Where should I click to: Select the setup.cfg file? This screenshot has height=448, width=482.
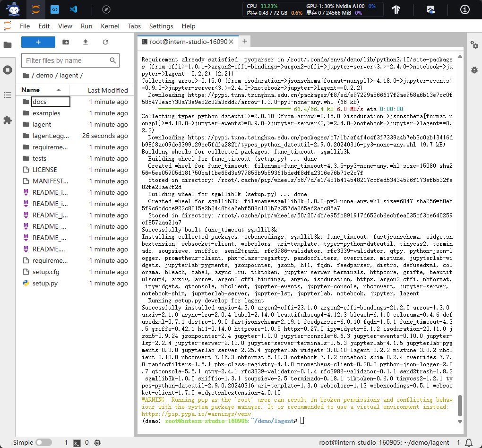point(75,272)
